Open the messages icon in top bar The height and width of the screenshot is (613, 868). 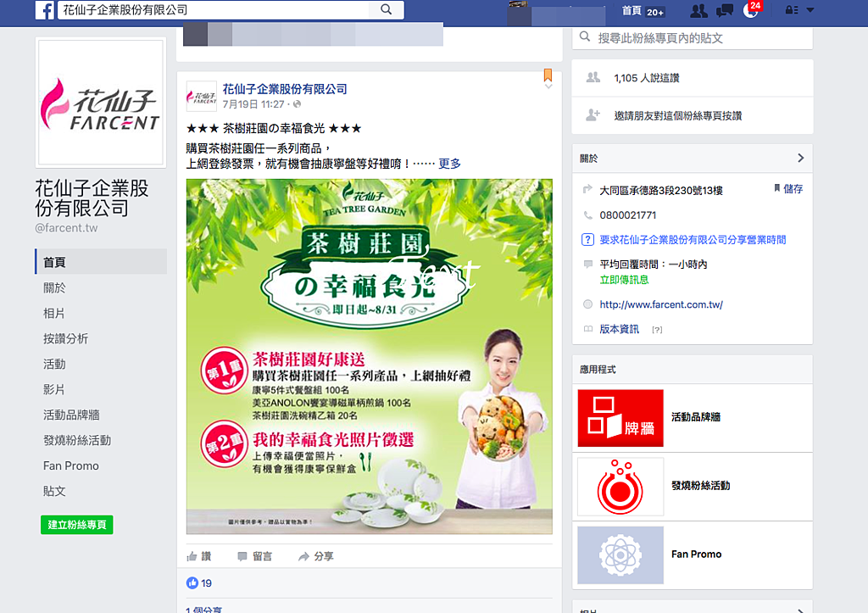click(725, 10)
